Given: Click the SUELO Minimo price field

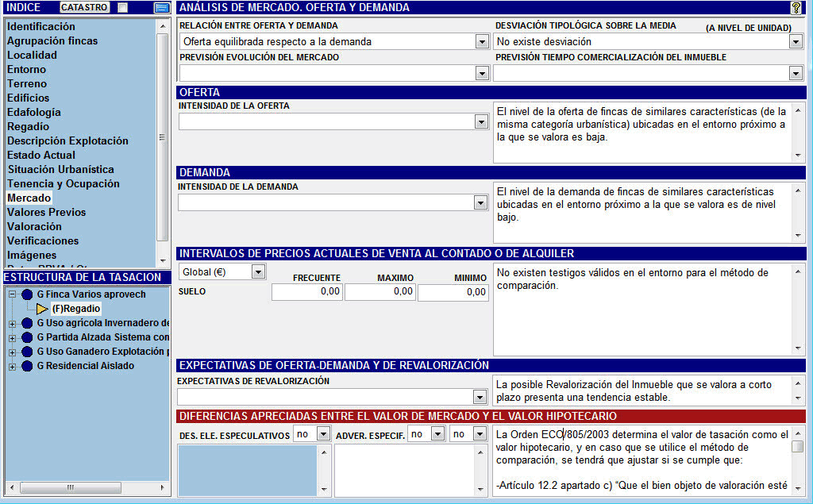Looking at the screenshot, I should [453, 292].
